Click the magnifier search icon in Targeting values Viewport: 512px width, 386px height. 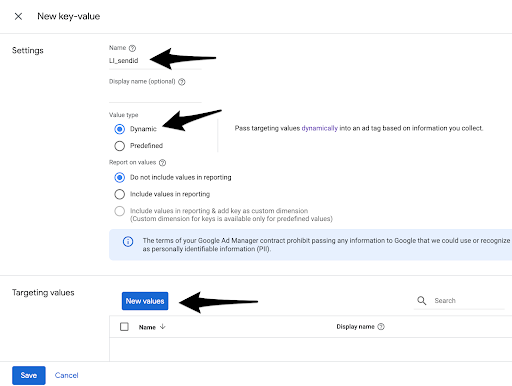click(422, 301)
